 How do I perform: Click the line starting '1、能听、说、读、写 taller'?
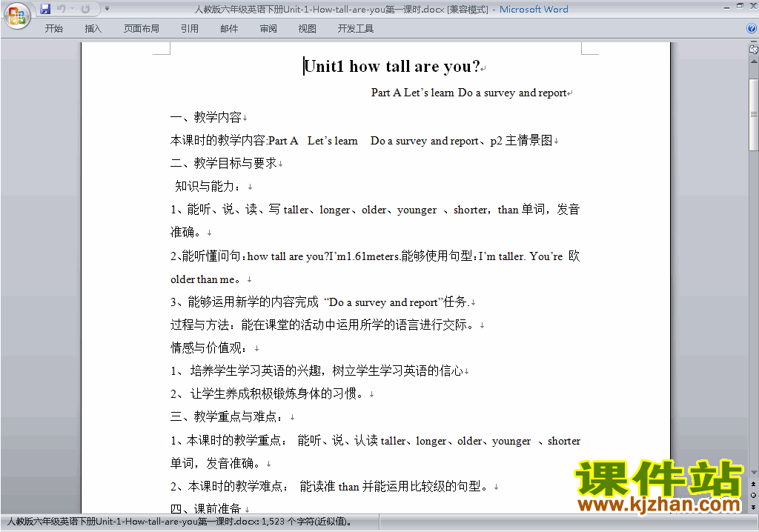coord(375,210)
